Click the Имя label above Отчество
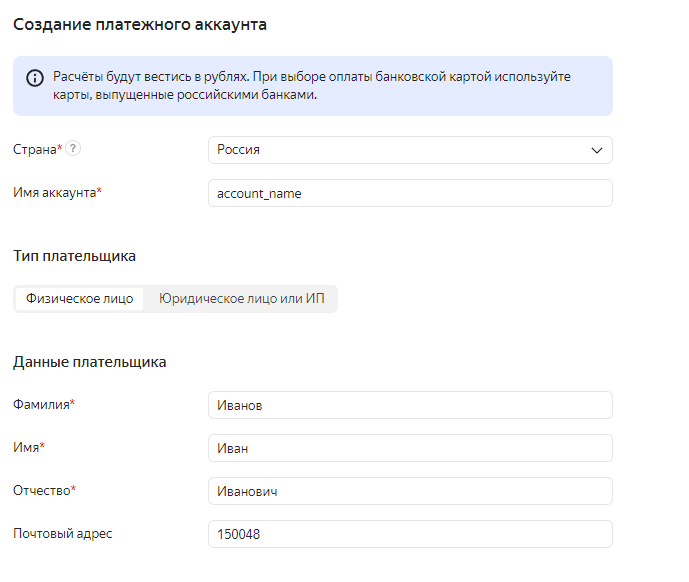This screenshot has width=689, height=582. tap(26, 447)
